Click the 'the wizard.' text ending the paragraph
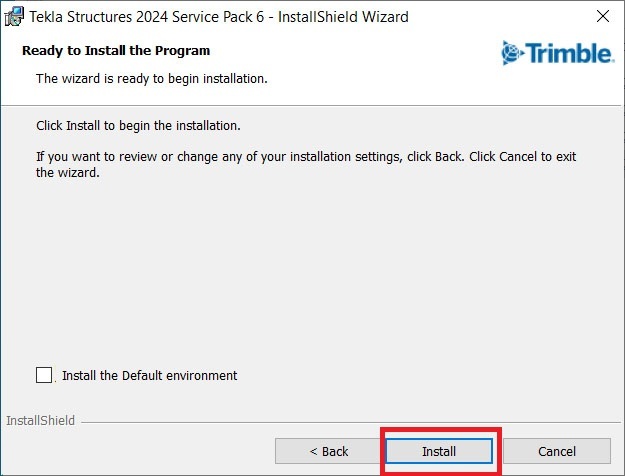This screenshot has width=625, height=476. coord(68,173)
